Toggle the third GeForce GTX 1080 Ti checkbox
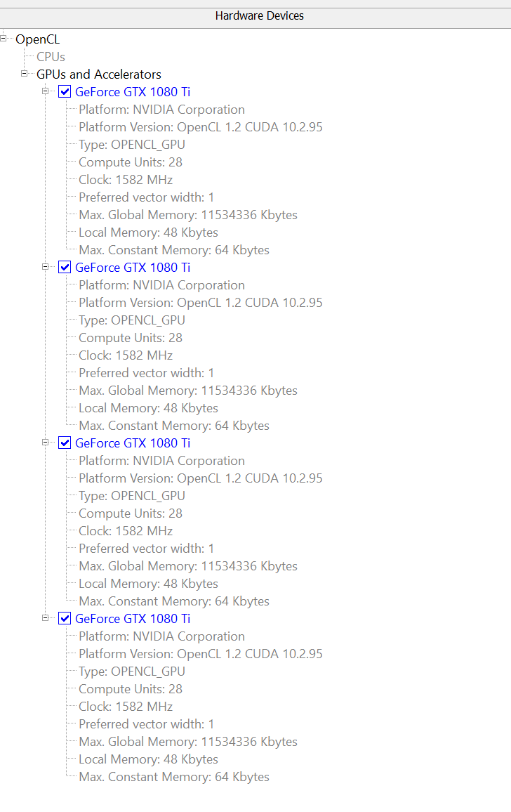The height and width of the screenshot is (812, 511). 65,443
